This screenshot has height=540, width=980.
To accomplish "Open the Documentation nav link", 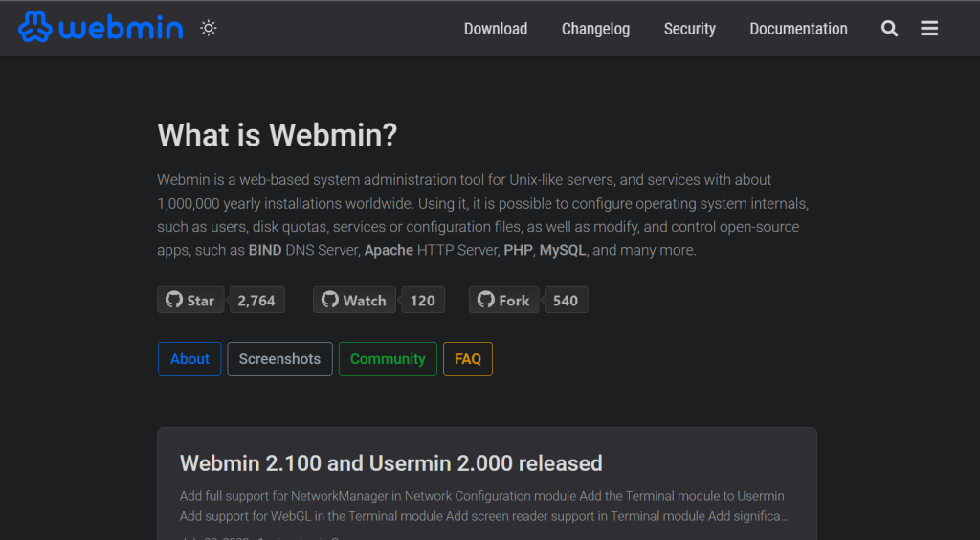I will pyautogui.click(x=798, y=29).
